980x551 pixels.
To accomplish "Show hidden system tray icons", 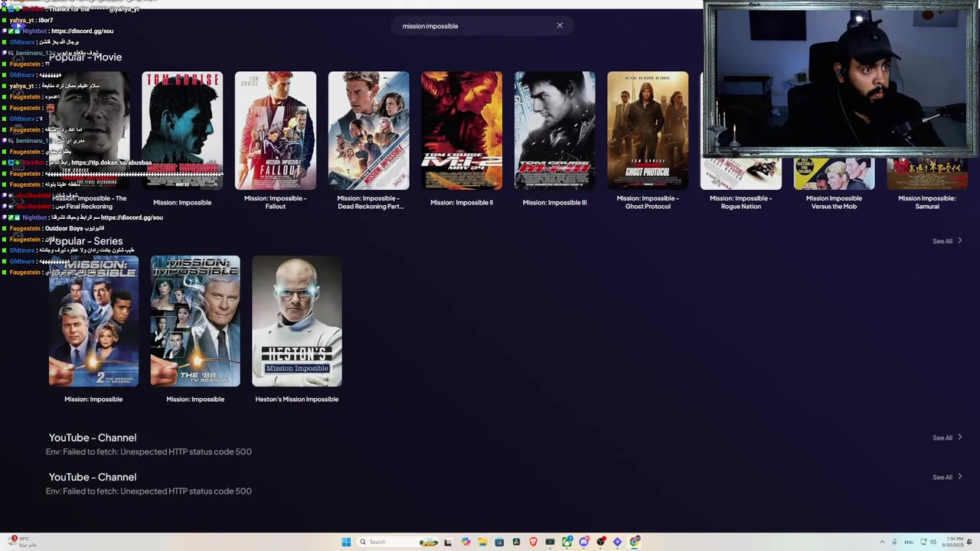I will pyautogui.click(x=883, y=542).
